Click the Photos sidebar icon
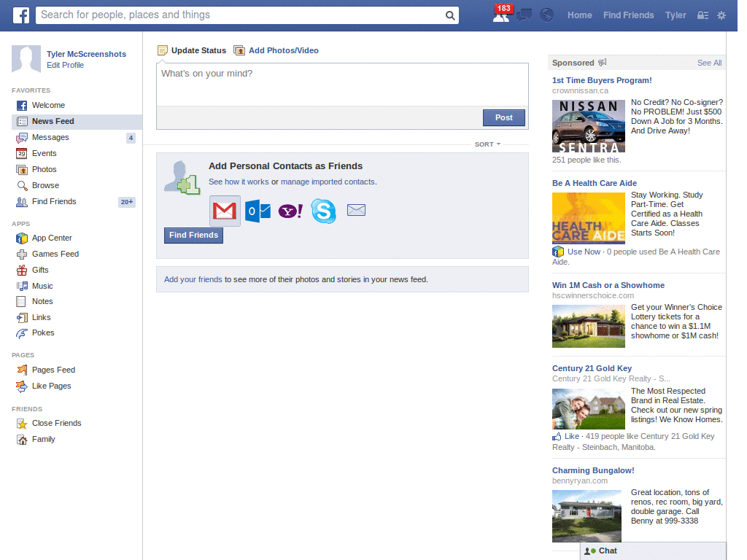Image resolution: width=747 pixels, height=560 pixels. point(22,169)
